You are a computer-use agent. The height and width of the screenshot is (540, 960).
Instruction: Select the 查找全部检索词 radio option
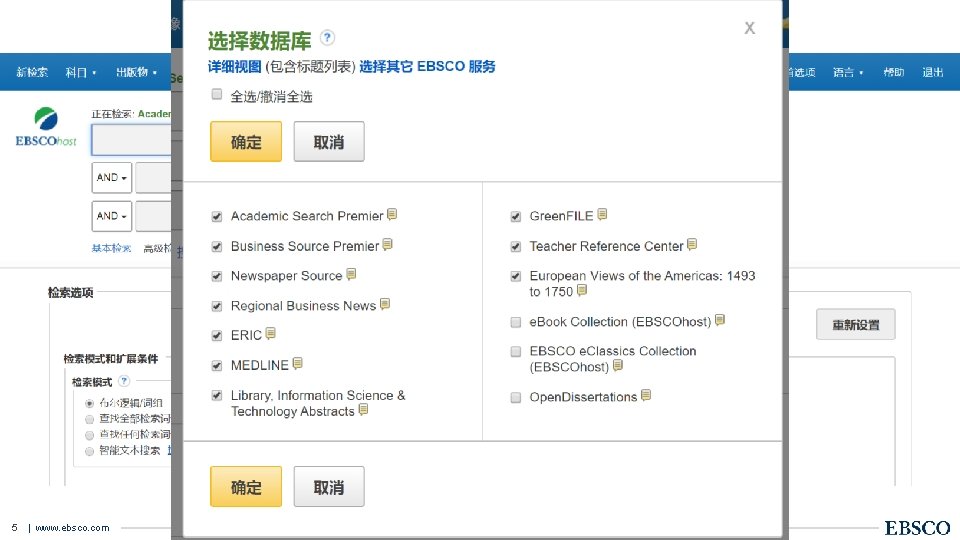click(89, 419)
